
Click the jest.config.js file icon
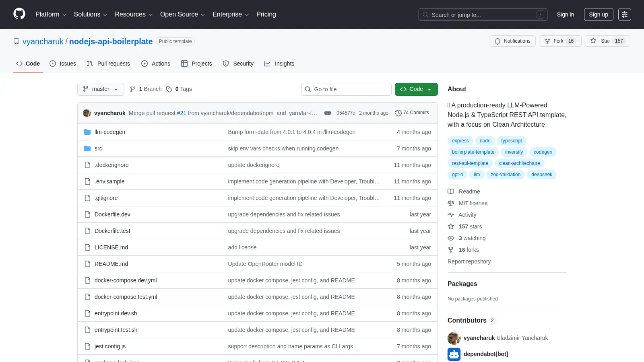[87, 346]
